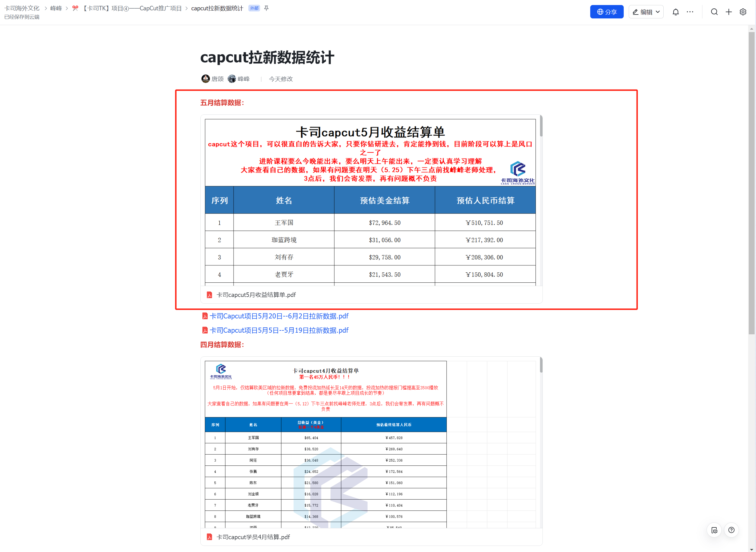This screenshot has height=552, width=756.
Task: Click the search magnifier icon
Action: click(x=714, y=12)
